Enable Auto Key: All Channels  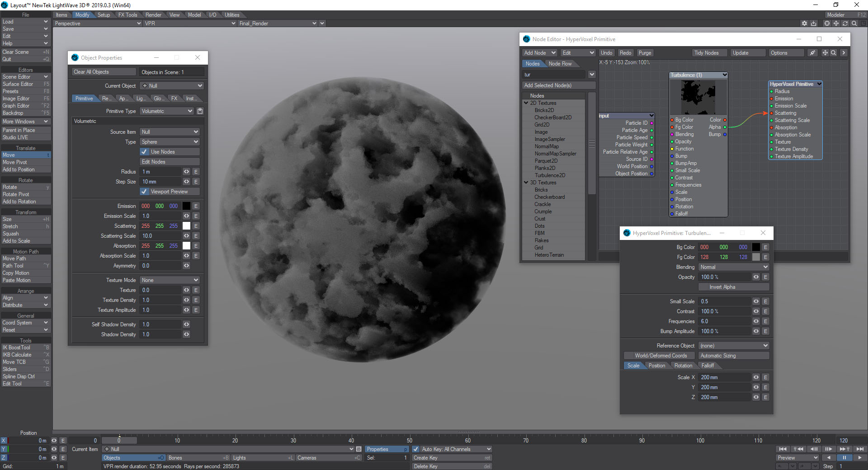pos(416,449)
